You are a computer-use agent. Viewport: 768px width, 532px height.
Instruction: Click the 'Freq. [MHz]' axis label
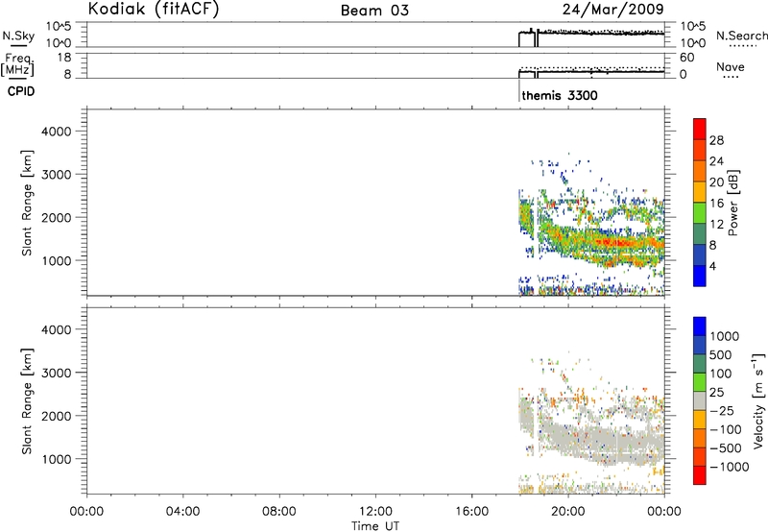click(x=18, y=64)
